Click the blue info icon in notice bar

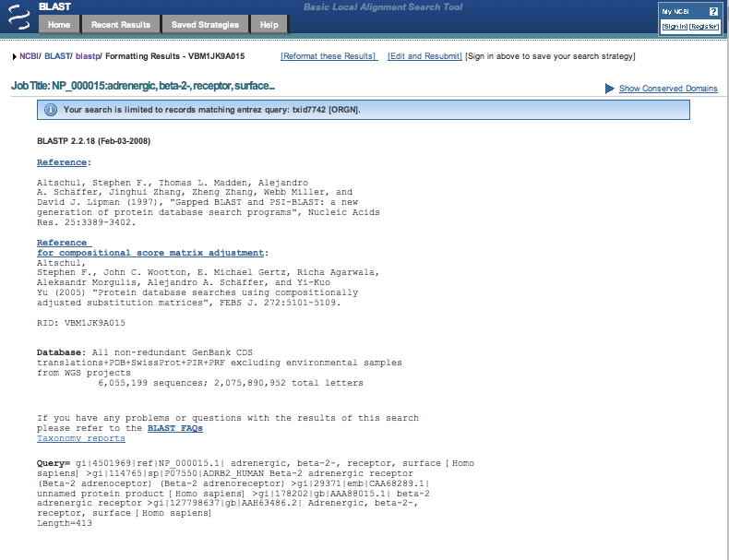(x=51, y=110)
